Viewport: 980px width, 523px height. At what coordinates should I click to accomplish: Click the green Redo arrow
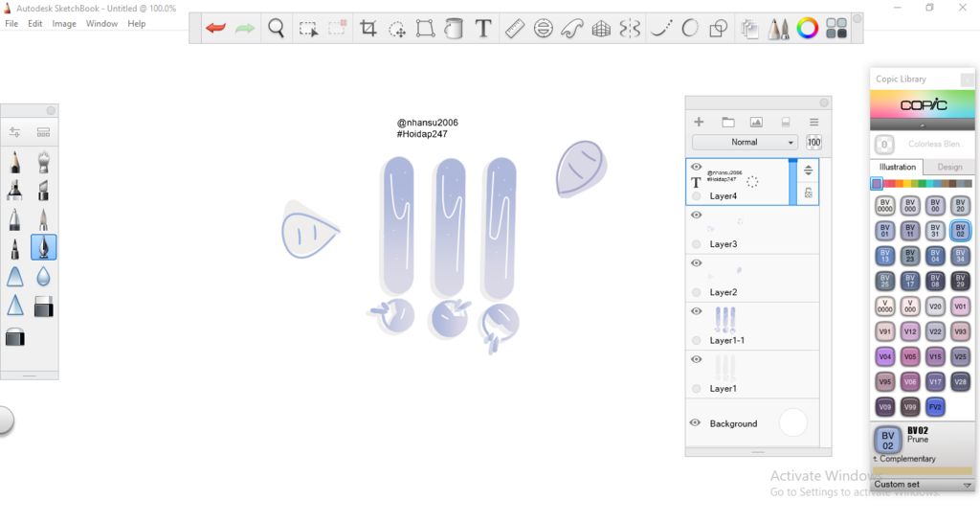click(x=244, y=28)
